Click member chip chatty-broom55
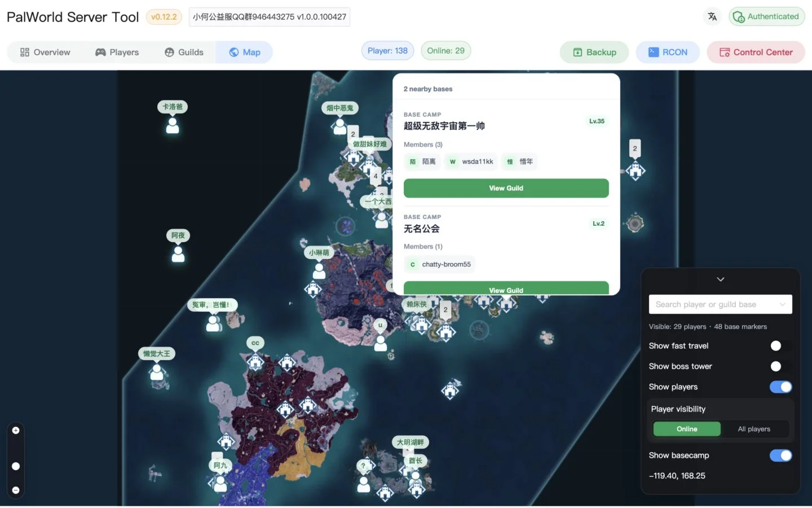812x508 pixels. [x=439, y=264]
